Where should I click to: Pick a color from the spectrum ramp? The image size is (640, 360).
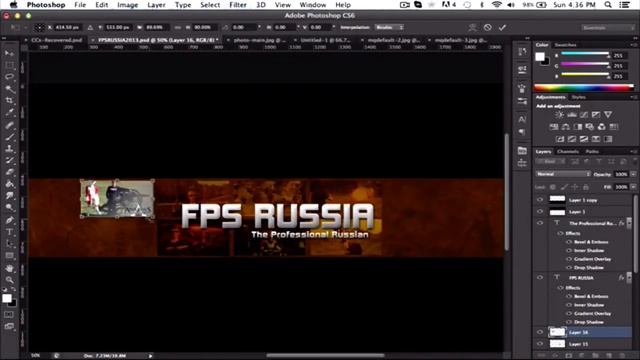coord(584,87)
